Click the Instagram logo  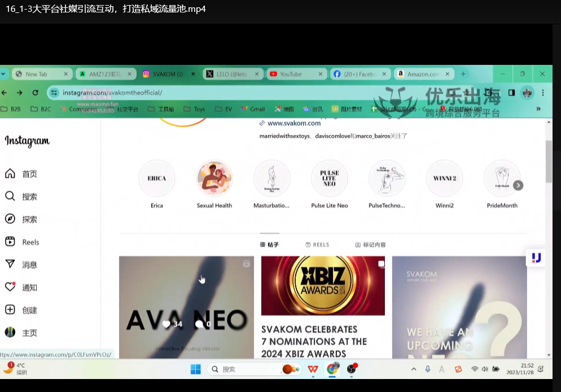pyautogui.click(x=27, y=141)
